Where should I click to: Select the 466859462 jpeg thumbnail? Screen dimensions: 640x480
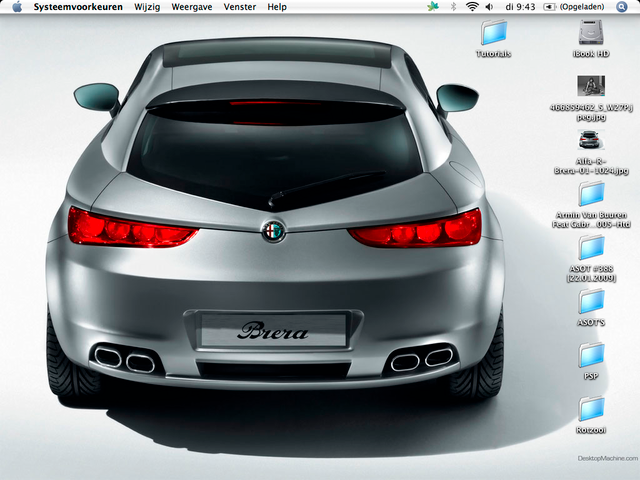591,85
